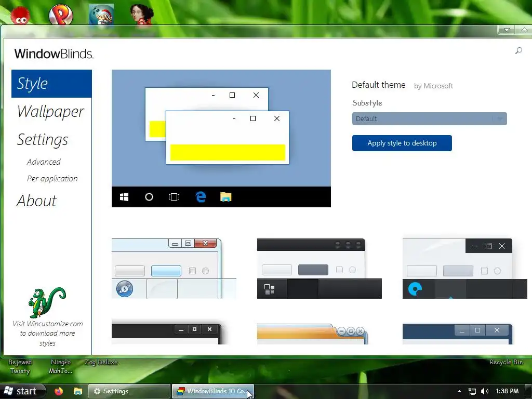Click the File Explorer icon in the preview
This screenshot has width=532, height=399.
pos(225,197)
